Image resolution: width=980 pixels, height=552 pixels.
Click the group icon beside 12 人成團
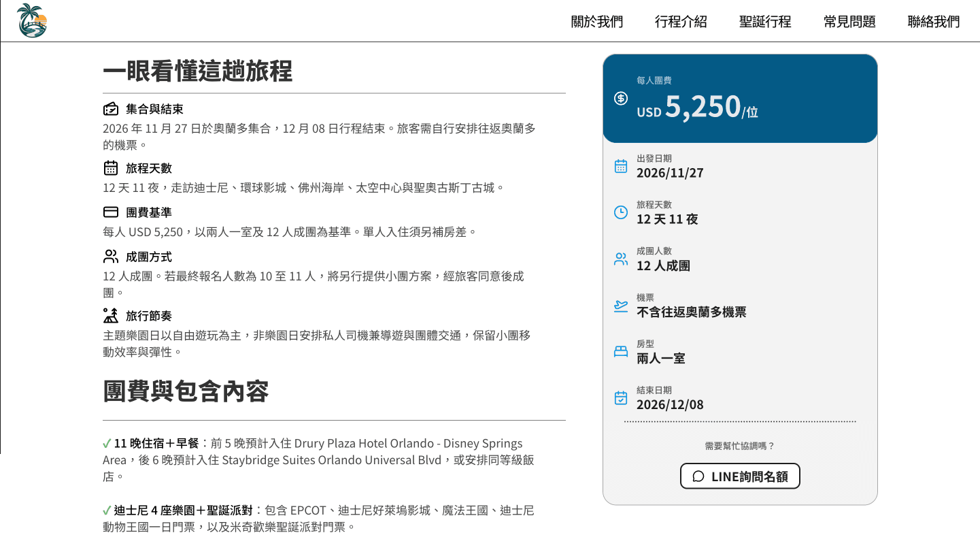click(621, 259)
